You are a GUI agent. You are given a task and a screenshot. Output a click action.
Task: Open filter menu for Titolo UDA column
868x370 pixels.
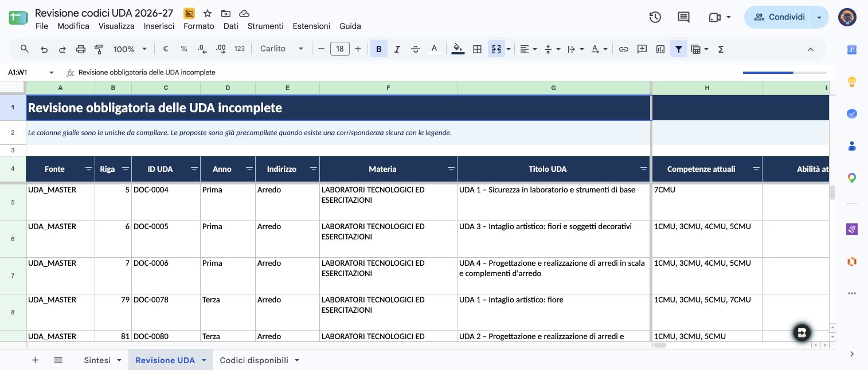[643, 170]
